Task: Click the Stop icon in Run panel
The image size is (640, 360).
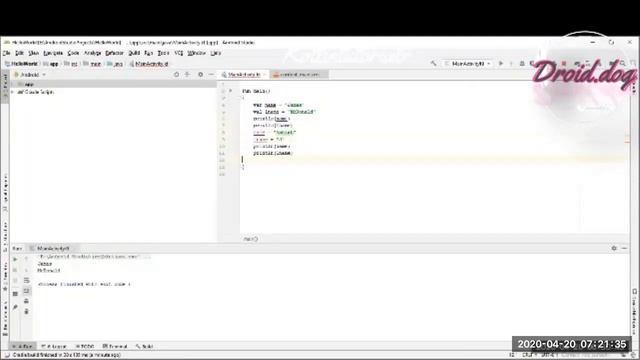Action: [15, 270]
